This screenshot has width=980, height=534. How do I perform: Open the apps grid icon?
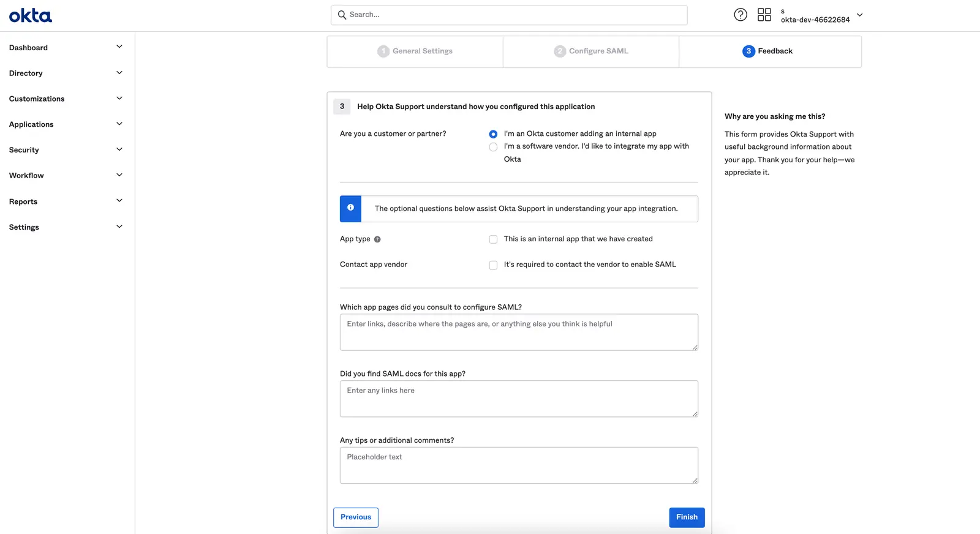pyautogui.click(x=764, y=15)
